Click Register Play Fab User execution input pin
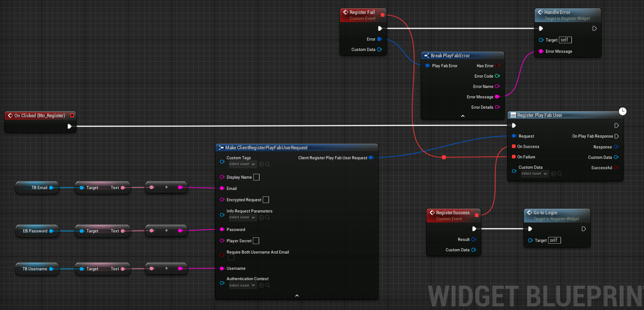 pyautogui.click(x=514, y=126)
